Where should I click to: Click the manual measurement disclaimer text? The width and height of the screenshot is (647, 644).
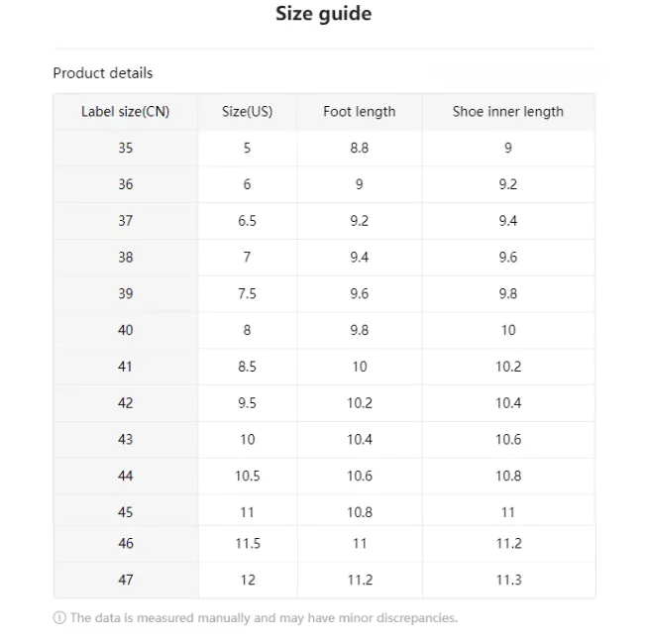[264, 618]
